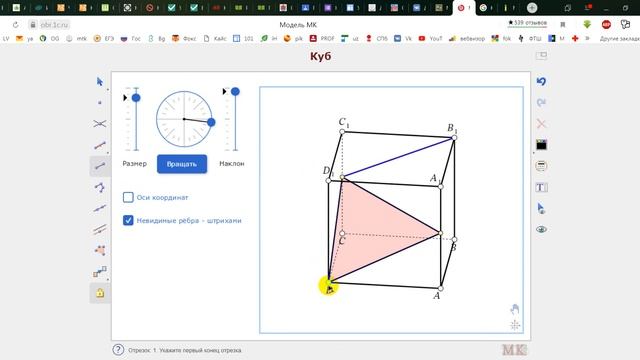The width and height of the screenshot is (640, 360).
Task: Click the greyed redo arrow
Action: [x=541, y=103]
